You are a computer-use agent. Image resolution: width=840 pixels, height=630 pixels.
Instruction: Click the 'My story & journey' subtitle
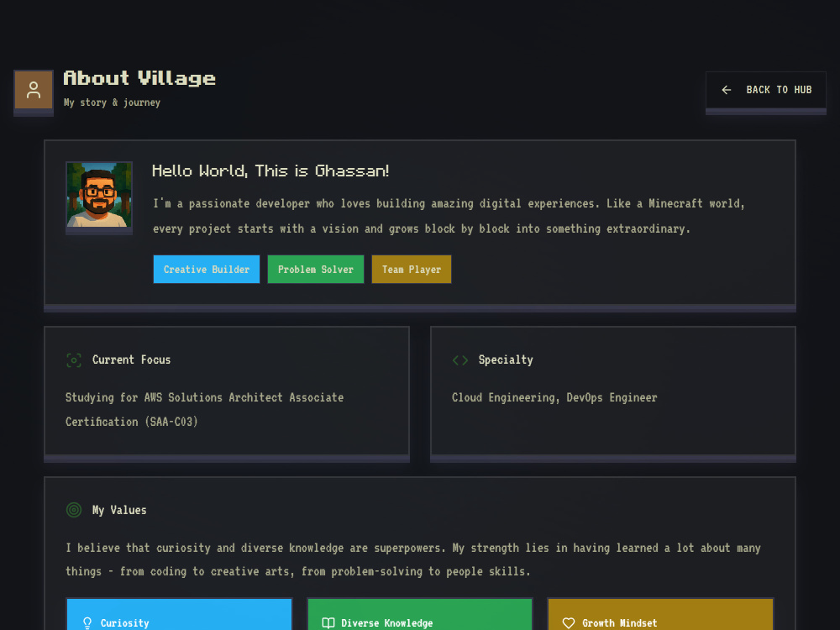point(112,102)
